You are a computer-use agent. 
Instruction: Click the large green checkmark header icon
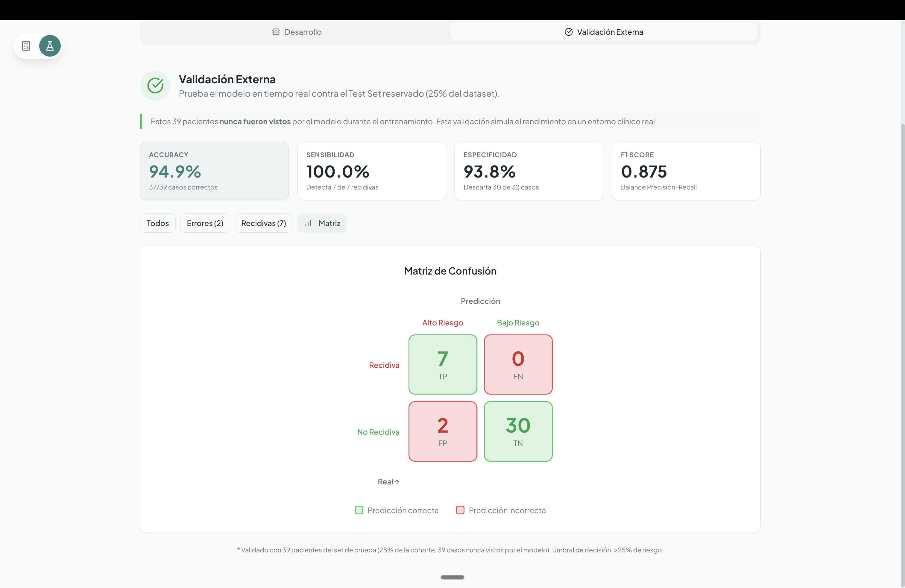[x=155, y=86]
